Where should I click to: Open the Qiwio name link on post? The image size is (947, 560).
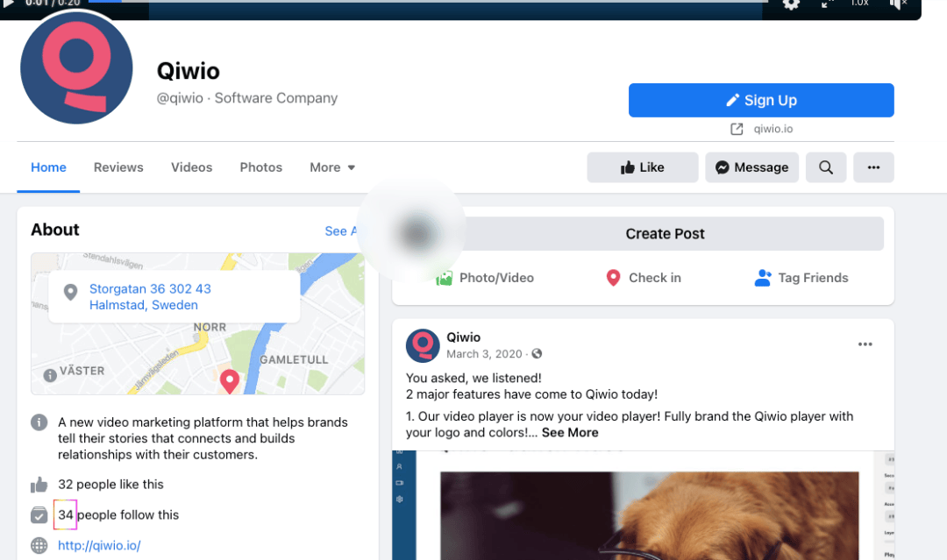pos(463,337)
